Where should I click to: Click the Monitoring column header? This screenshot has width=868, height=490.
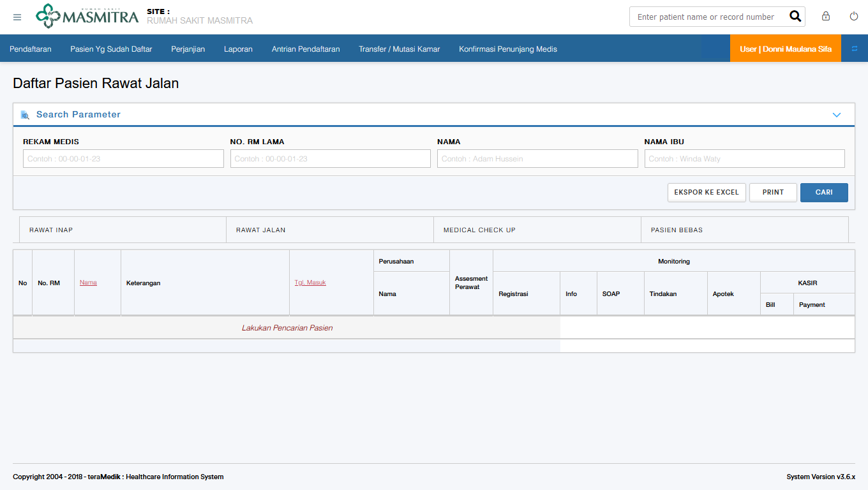(x=674, y=261)
